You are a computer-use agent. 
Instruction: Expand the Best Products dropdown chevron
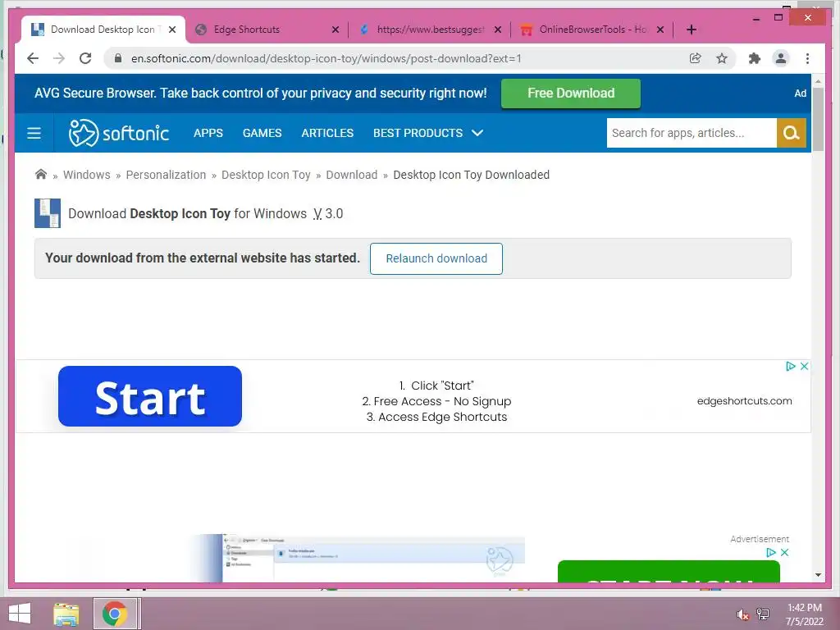(477, 133)
